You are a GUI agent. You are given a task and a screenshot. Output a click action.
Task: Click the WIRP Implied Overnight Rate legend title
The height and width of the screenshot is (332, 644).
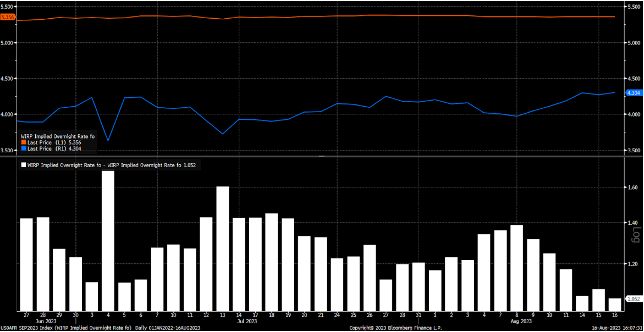click(x=58, y=136)
